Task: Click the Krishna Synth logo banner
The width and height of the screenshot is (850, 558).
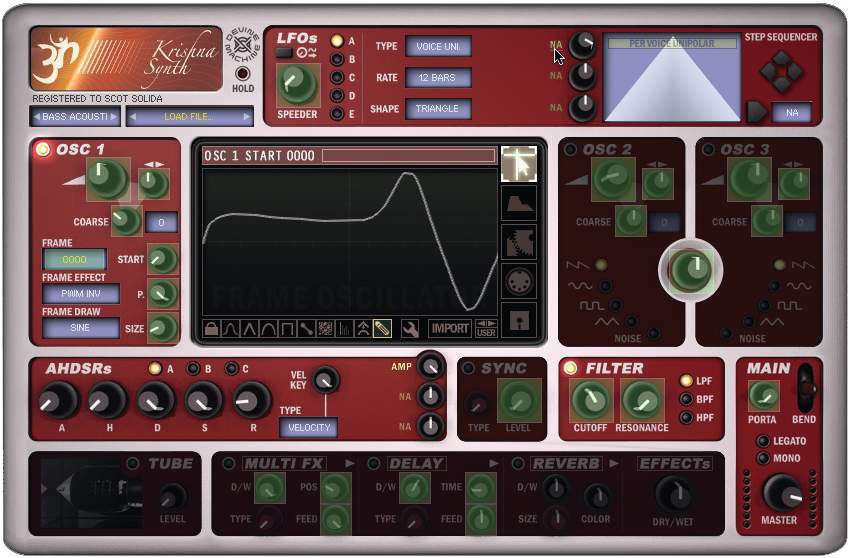Action: point(126,59)
